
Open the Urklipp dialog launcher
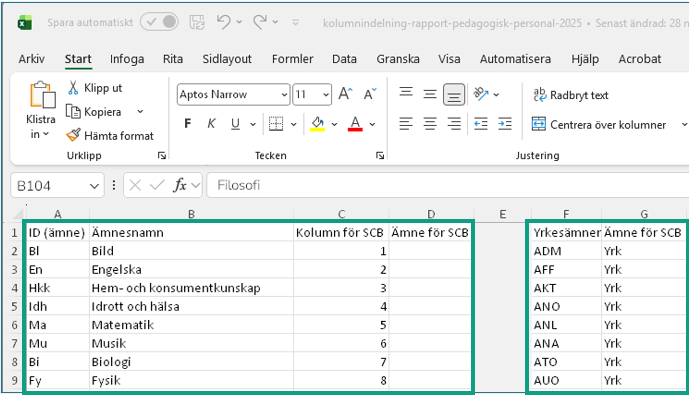pos(162,156)
